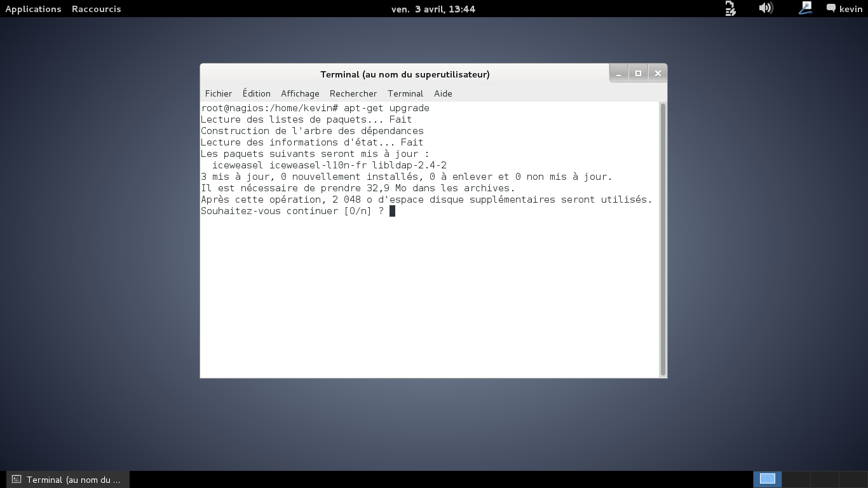Open the Fichier menu in Terminal
The image size is (868, 488).
point(219,93)
